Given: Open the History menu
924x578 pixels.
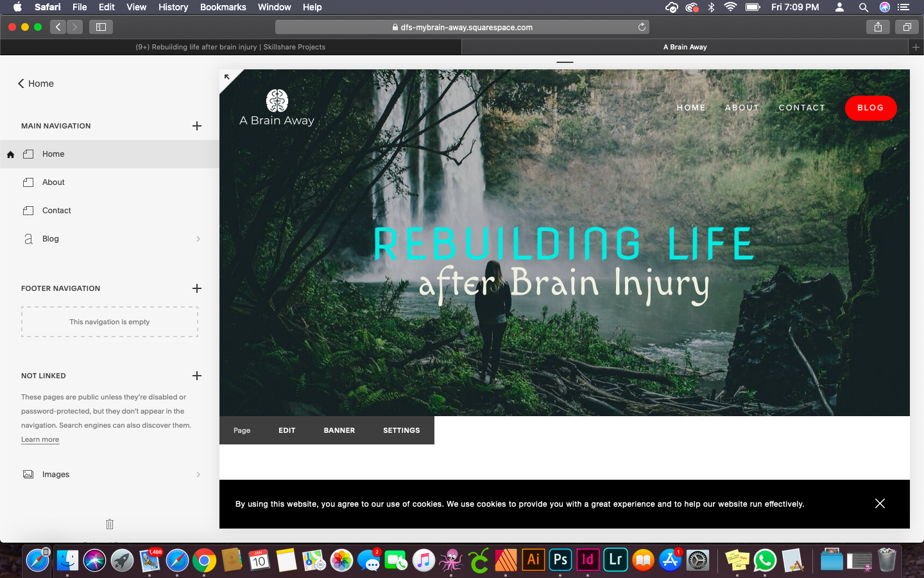Looking at the screenshot, I should click(x=173, y=7).
